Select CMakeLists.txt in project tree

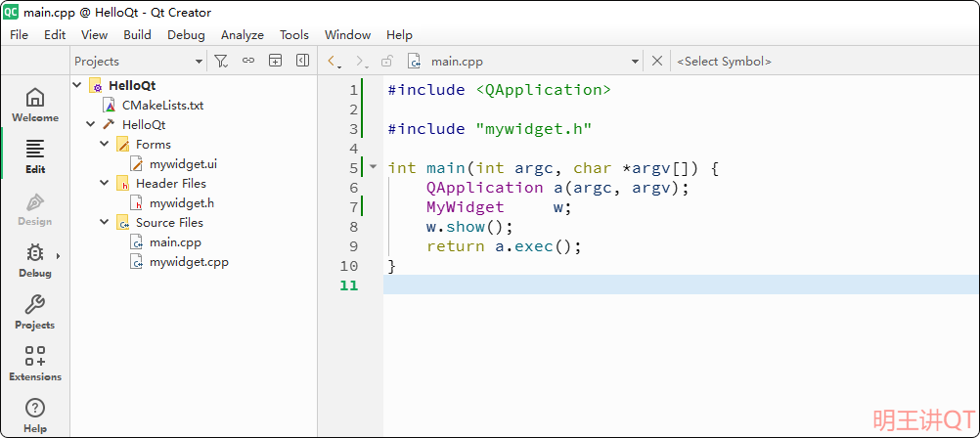(162, 105)
